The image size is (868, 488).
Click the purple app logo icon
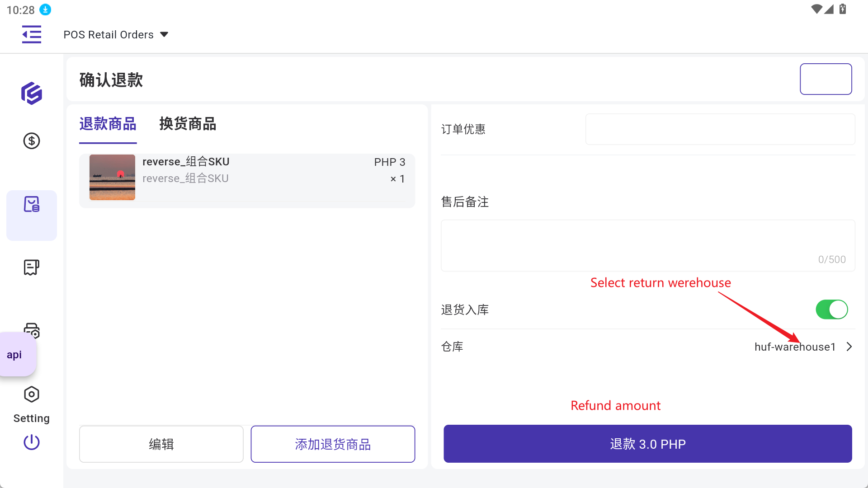[32, 94]
